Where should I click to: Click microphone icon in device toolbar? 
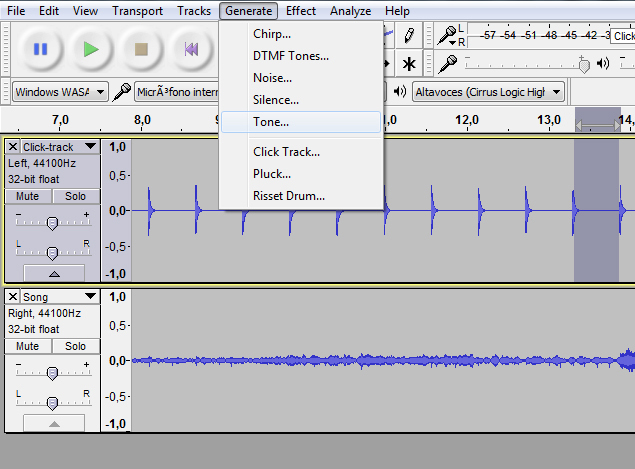(121, 92)
